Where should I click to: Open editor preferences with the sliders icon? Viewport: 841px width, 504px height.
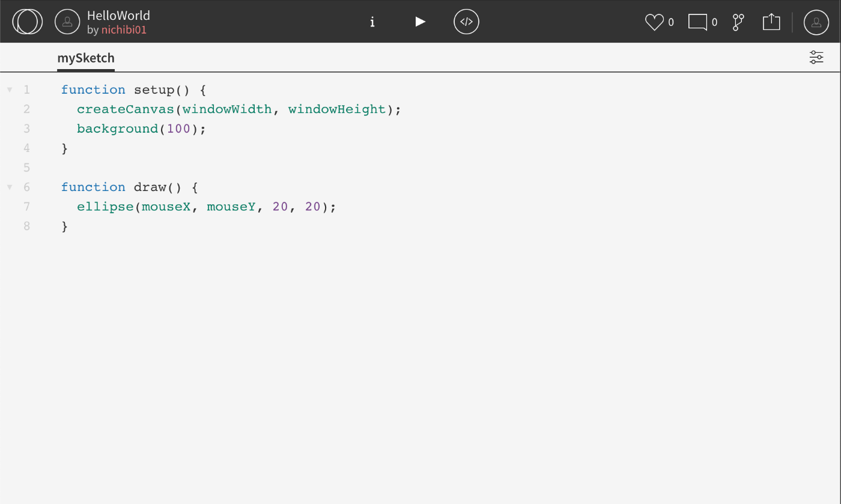(816, 57)
